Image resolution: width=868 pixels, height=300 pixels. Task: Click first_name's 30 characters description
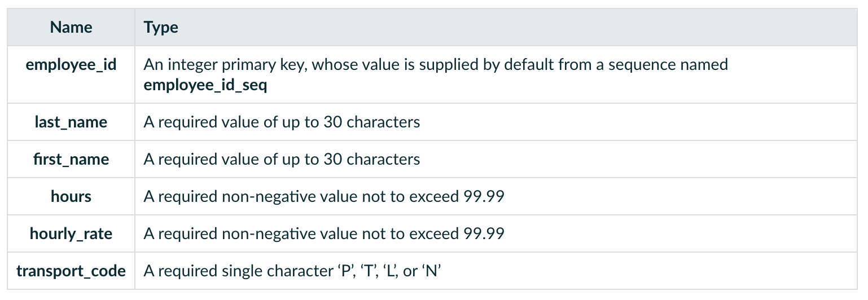[x=282, y=159]
